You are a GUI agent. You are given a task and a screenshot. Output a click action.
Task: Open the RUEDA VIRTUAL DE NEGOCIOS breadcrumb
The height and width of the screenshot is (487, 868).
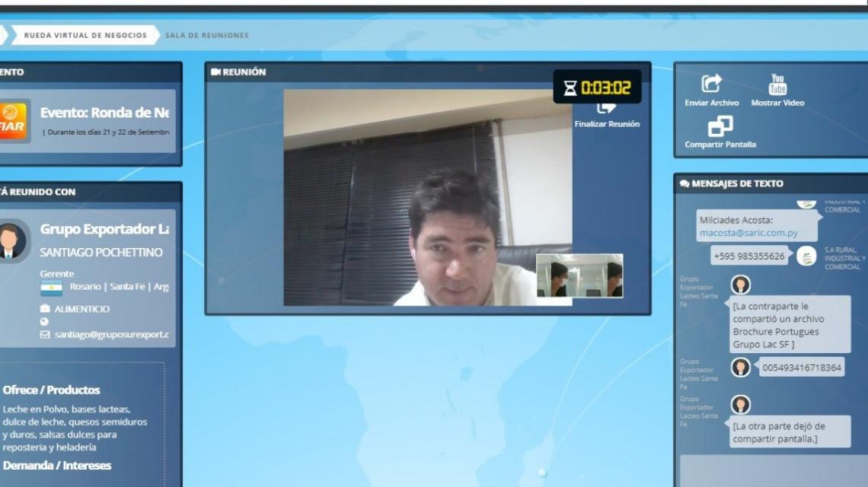85,35
